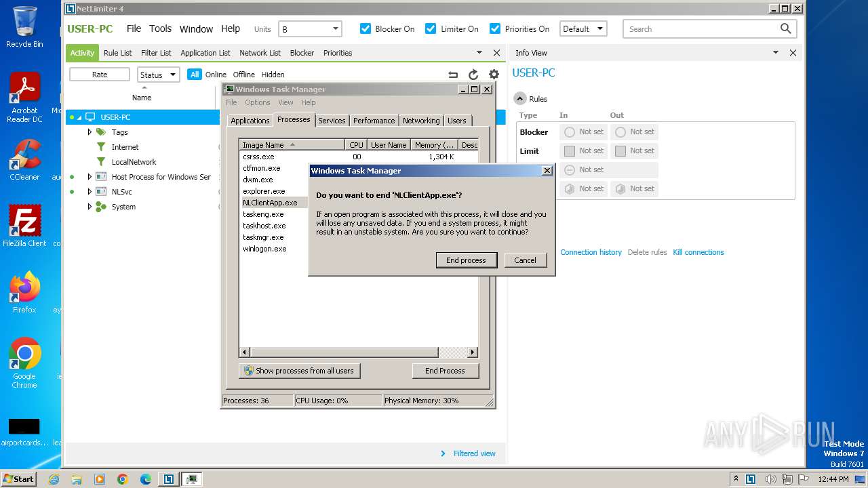The height and width of the screenshot is (488, 868).
Task: Expand the Tags tree node
Action: 90,132
